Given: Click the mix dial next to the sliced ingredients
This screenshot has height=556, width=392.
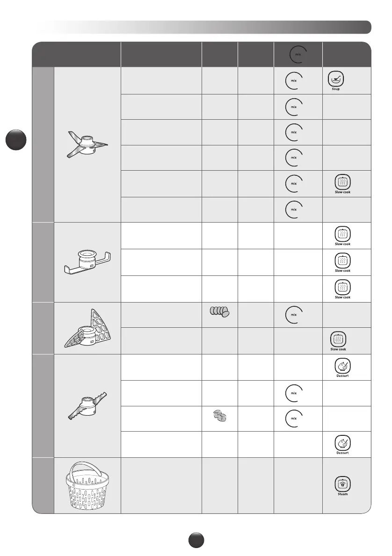Looking at the screenshot, I should point(294,315).
